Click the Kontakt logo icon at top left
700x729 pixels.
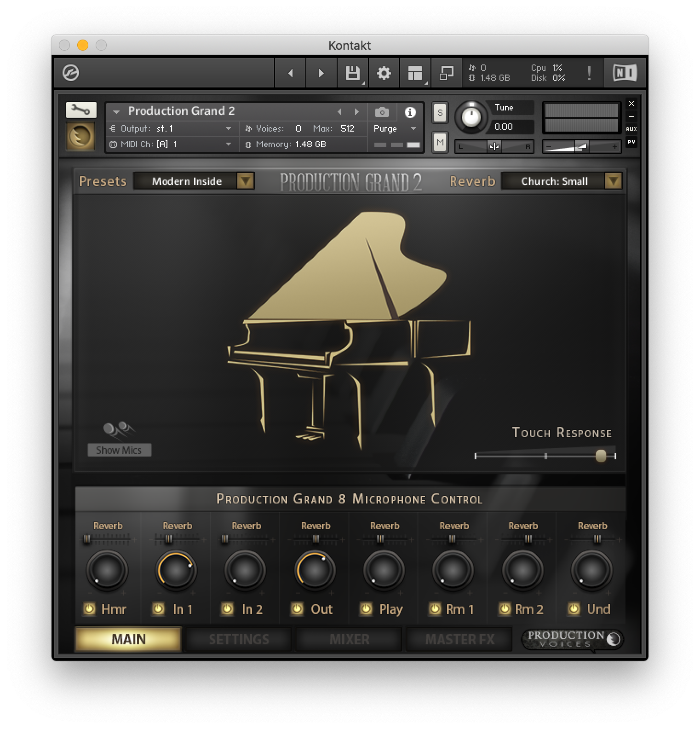point(71,73)
